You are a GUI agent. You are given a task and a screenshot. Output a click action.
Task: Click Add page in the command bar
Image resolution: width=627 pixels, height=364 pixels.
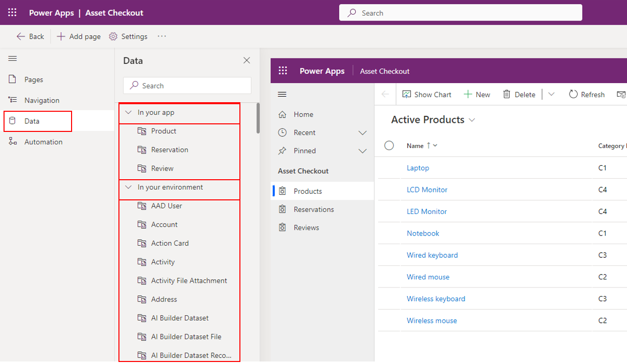coord(79,36)
